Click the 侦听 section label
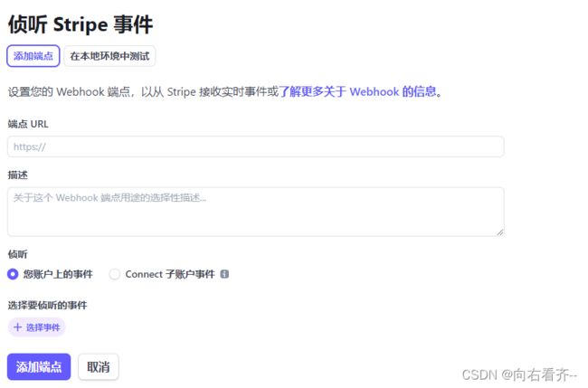The image size is (588, 388). click(x=17, y=254)
